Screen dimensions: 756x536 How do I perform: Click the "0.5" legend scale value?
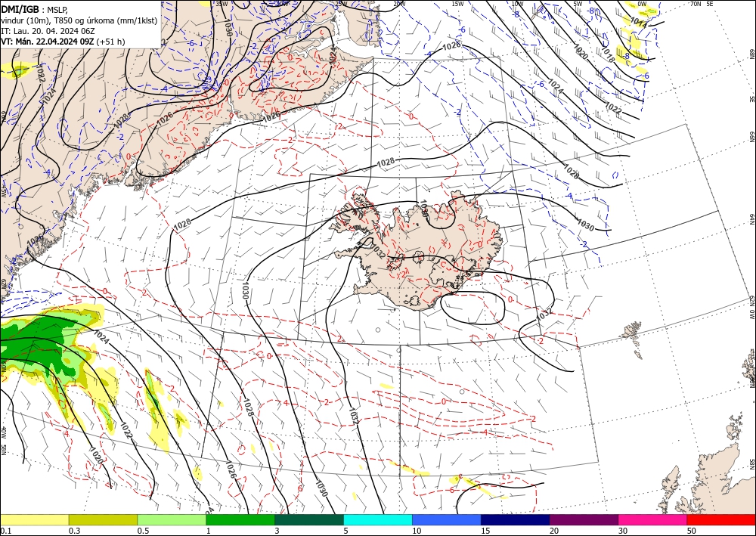(x=143, y=531)
